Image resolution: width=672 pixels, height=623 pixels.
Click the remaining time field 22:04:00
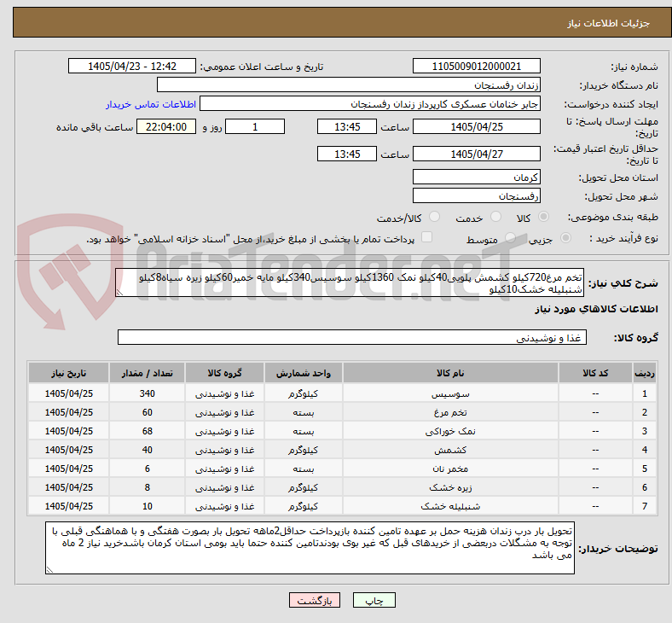[166, 127]
